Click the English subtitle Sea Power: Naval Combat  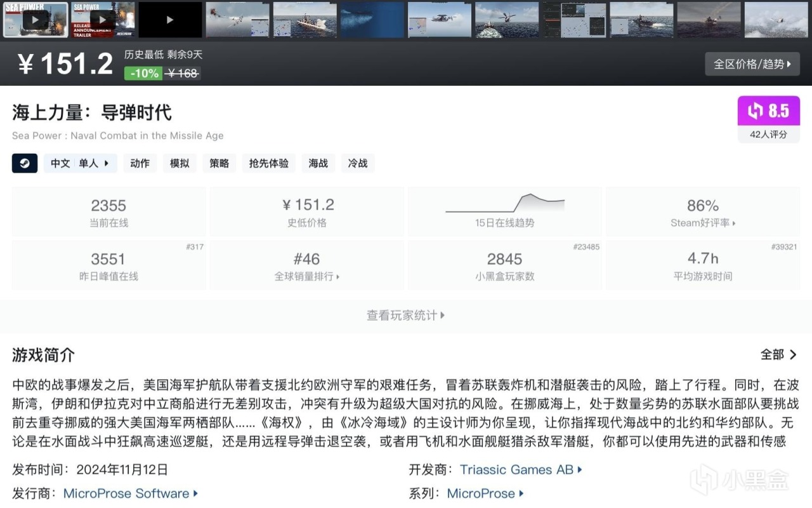coord(118,135)
